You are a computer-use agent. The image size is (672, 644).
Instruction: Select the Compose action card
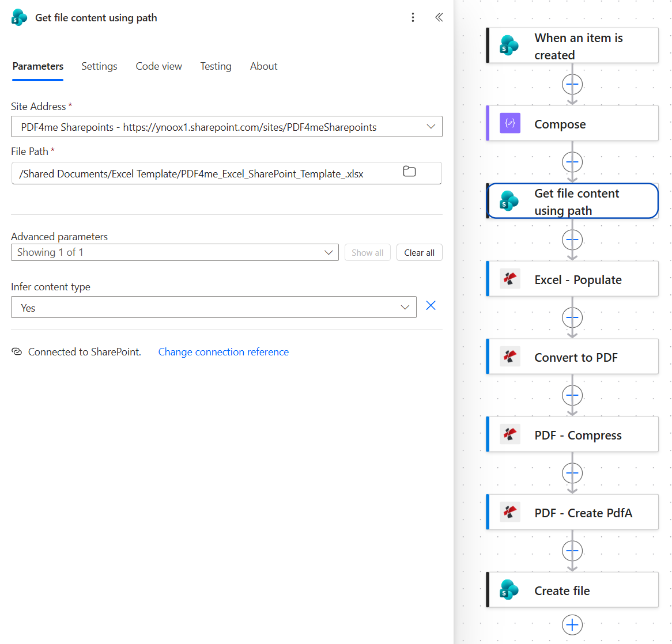pos(572,123)
